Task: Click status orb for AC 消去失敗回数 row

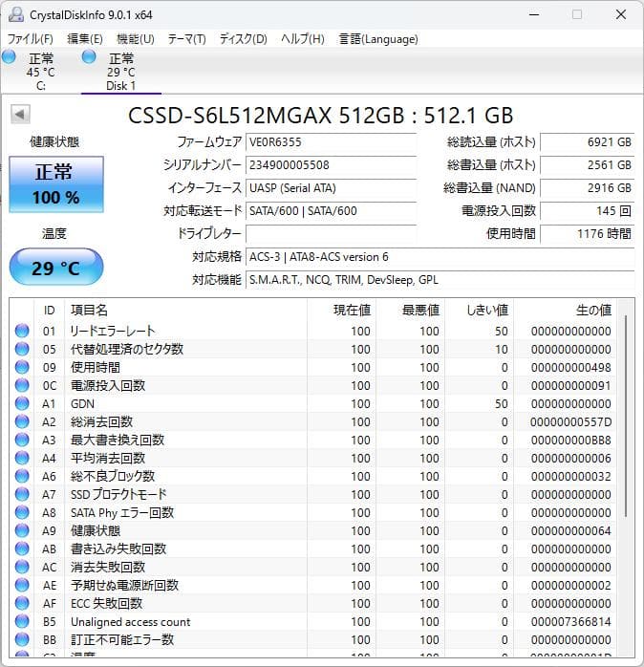Action: (22, 567)
